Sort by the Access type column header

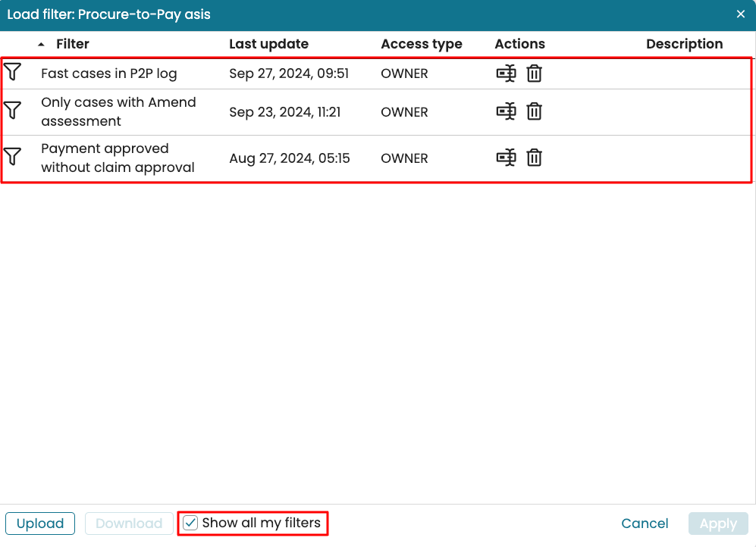[421, 44]
